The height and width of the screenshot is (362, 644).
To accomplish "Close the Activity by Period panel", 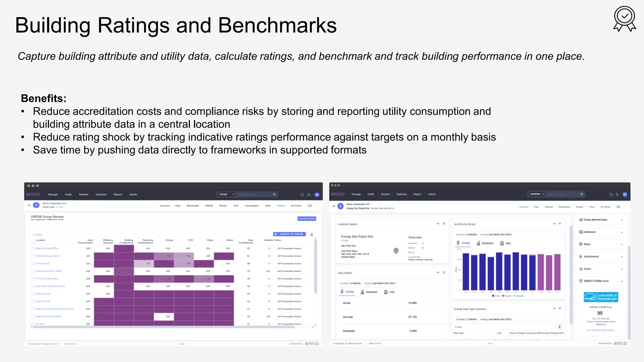I will [x=560, y=224].
